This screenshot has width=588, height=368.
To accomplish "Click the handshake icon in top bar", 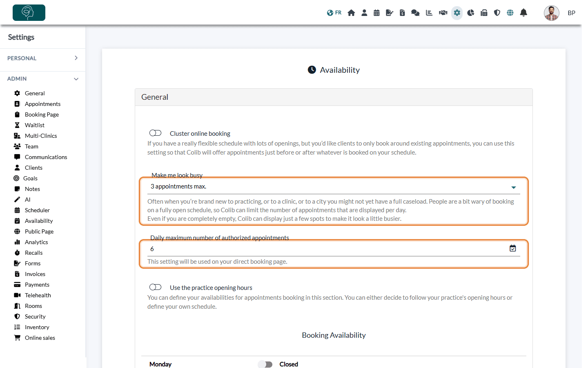I will coord(443,13).
